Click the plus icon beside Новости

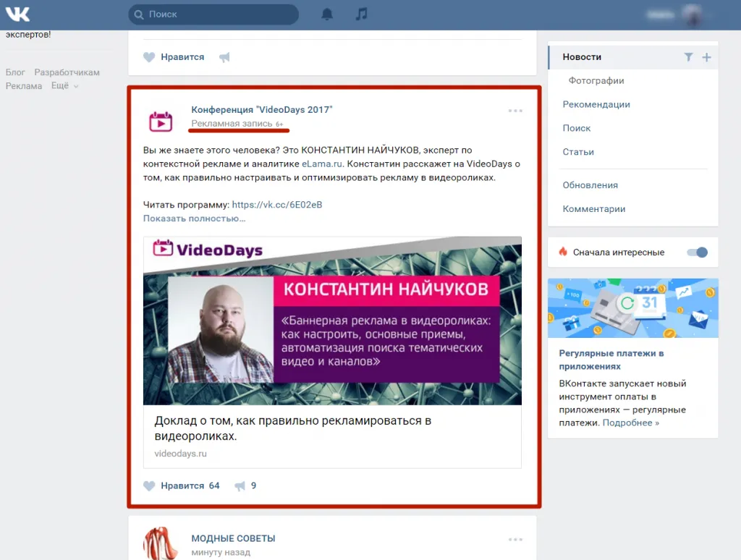(706, 57)
